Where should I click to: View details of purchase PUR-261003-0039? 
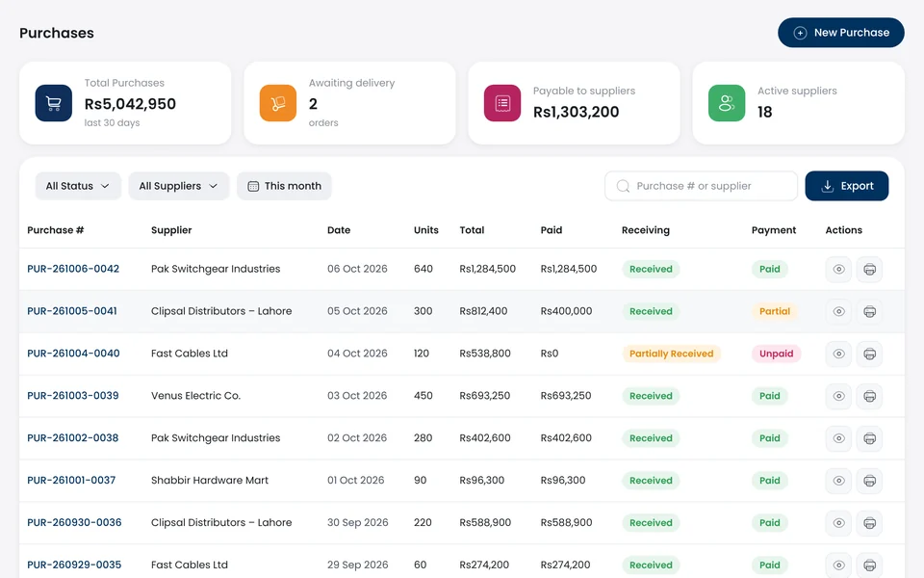click(838, 396)
